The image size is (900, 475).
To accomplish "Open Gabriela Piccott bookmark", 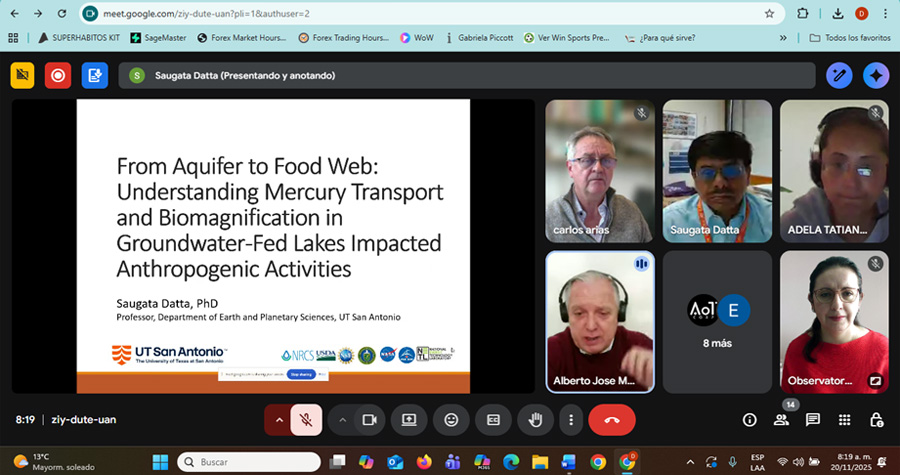I will click(x=479, y=38).
